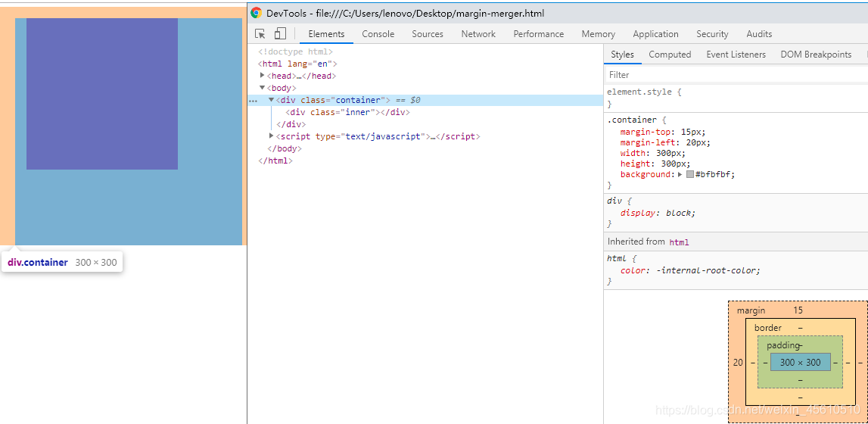The image size is (868, 424).
Task: Click the border label in box model
Action: (x=768, y=328)
